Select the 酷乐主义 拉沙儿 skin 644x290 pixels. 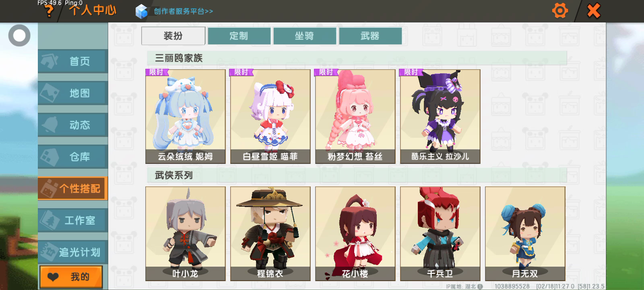[x=440, y=116]
